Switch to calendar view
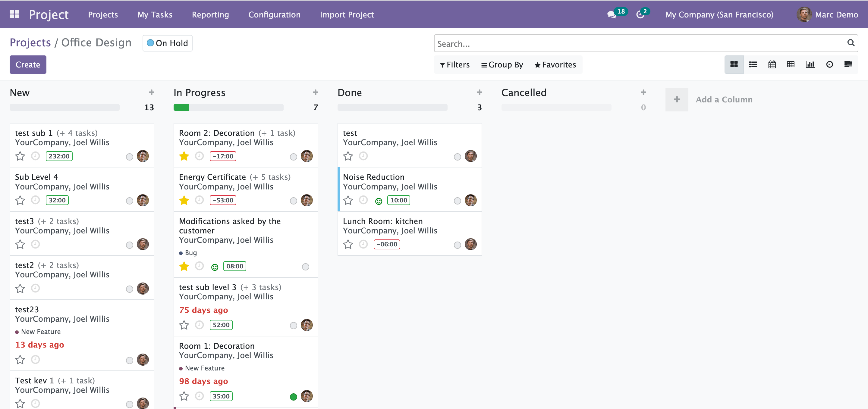This screenshot has width=868, height=409. (772, 64)
